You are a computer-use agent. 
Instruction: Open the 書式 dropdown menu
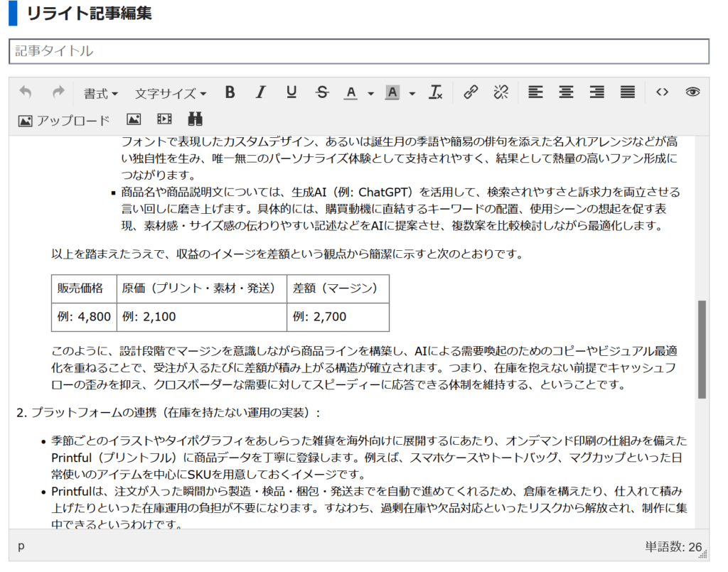[x=100, y=93]
